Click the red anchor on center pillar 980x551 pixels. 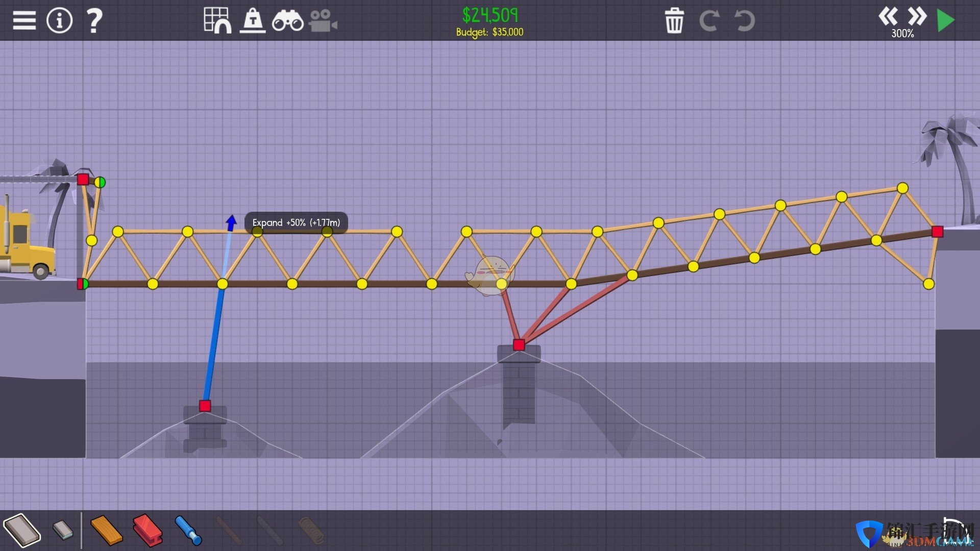[x=519, y=345]
